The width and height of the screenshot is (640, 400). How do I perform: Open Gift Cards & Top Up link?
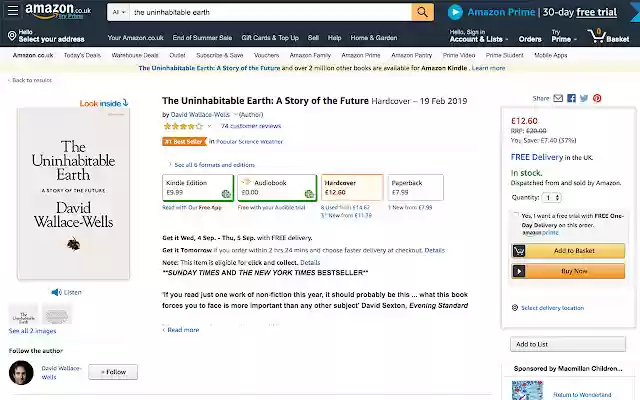[270, 38]
